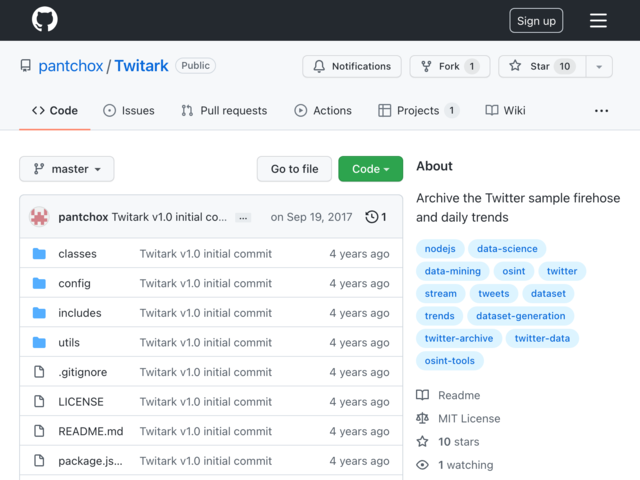Select the osint topic tag
Screen dimensions: 640x480
pyautogui.click(x=513, y=271)
